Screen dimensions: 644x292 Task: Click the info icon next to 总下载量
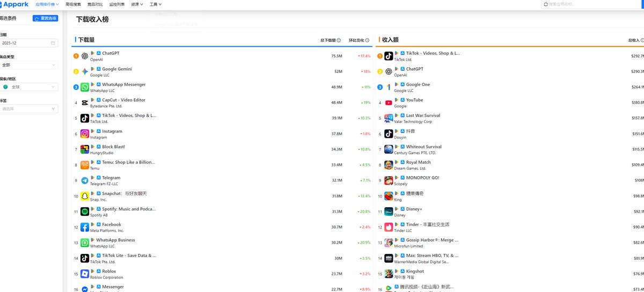pyautogui.click(x=339, y=40)
